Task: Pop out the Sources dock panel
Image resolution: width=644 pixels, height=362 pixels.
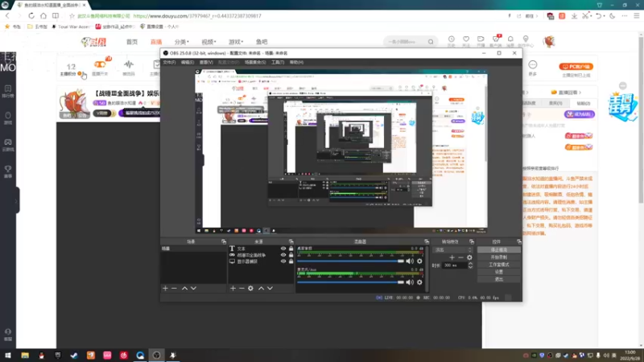Action: [x=291, y=242]
